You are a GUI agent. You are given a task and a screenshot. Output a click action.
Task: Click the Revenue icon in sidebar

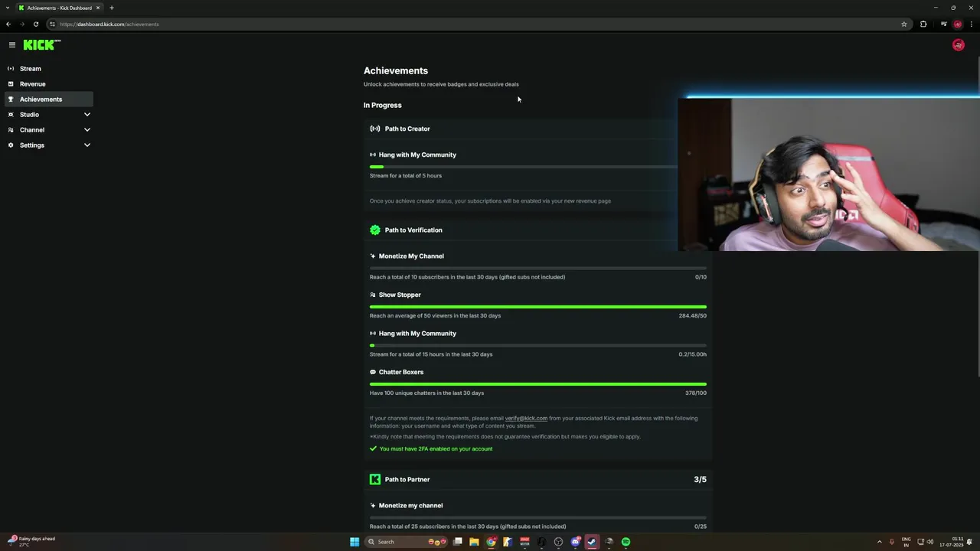point(11,84)
